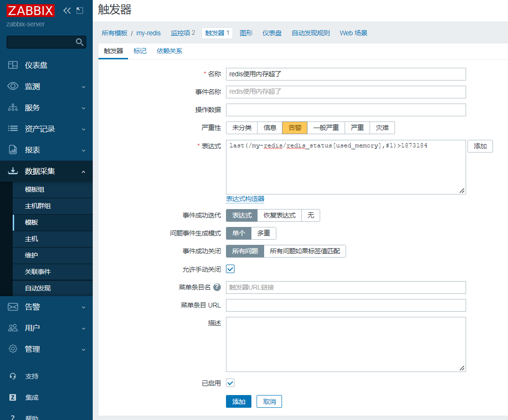Select 所有问题如果标签值匹配 option

click(x=305, y=251)
